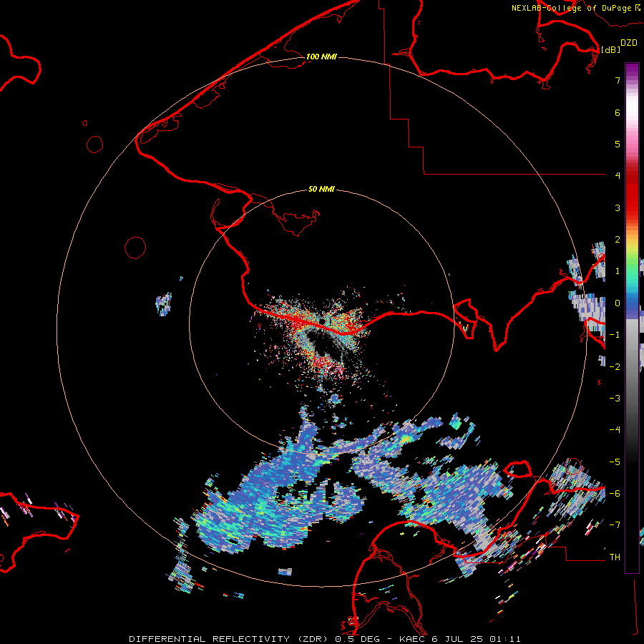Click the -3 value on scale
The height and width of the screenshot is (644, 644).
(x=615, y=398)
